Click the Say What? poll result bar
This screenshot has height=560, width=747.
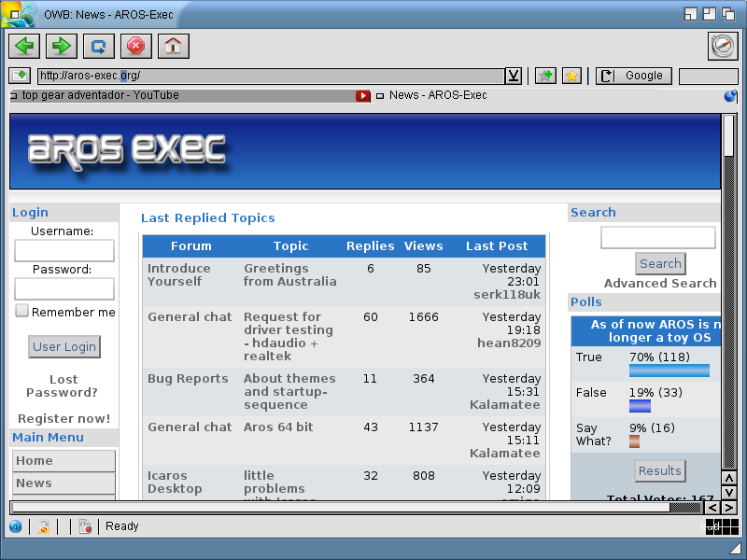pyautogui.click(x=635, y=441)
